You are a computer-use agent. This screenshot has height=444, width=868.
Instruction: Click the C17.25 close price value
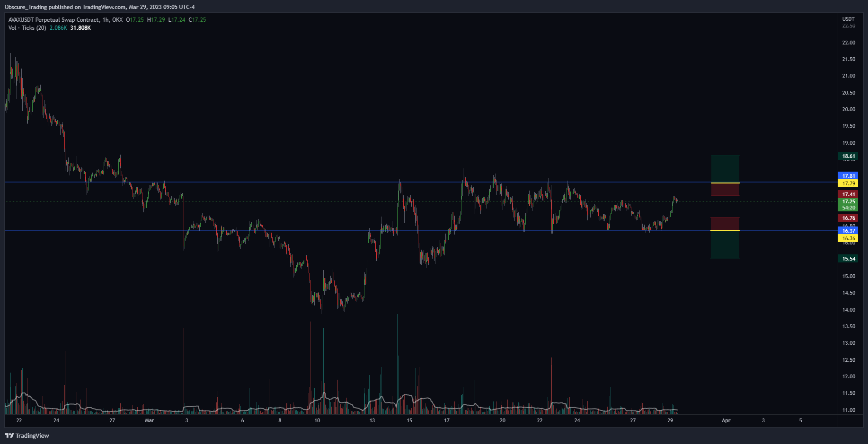click(197, 20)
